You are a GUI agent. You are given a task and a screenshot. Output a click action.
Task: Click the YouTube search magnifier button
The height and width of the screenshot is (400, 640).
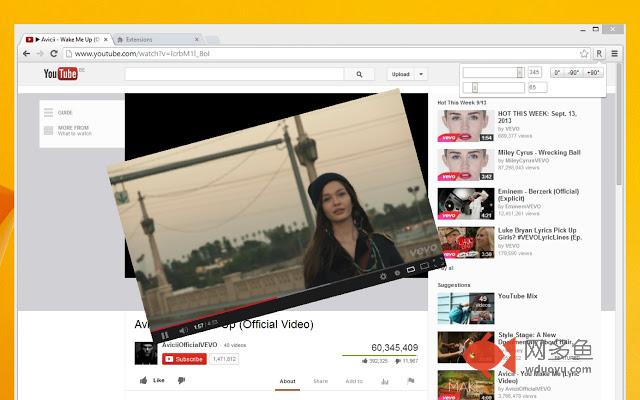[x=359, y=74]
